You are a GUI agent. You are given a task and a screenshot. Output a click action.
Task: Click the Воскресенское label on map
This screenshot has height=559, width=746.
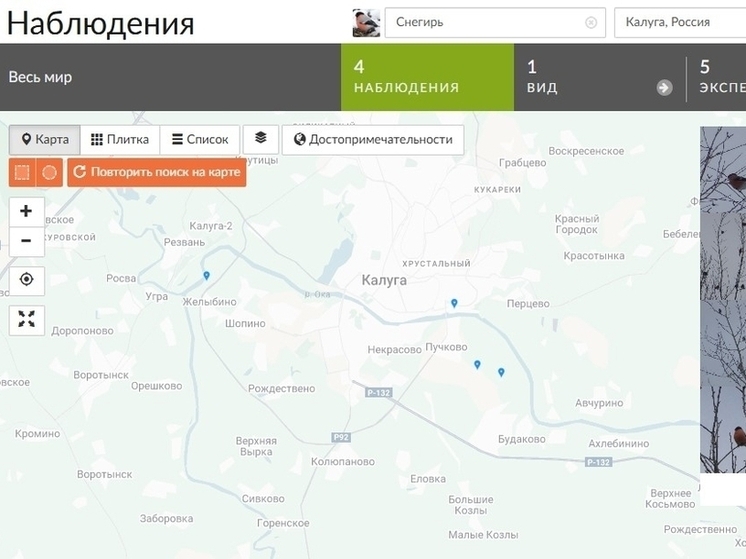tap(586, 151)
